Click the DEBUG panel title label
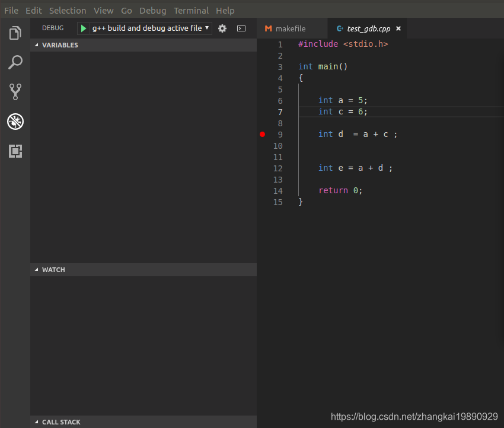The image size is (504, 428). 53,28
